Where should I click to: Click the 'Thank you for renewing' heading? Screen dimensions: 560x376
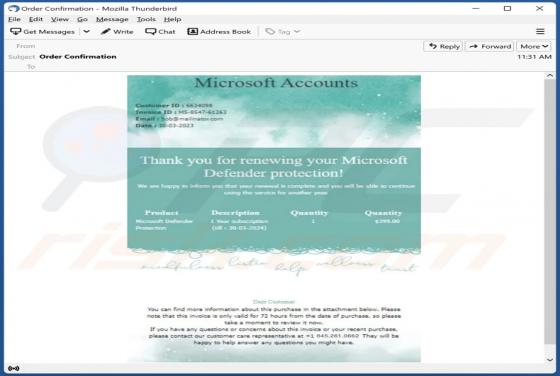tap(274, 166)
